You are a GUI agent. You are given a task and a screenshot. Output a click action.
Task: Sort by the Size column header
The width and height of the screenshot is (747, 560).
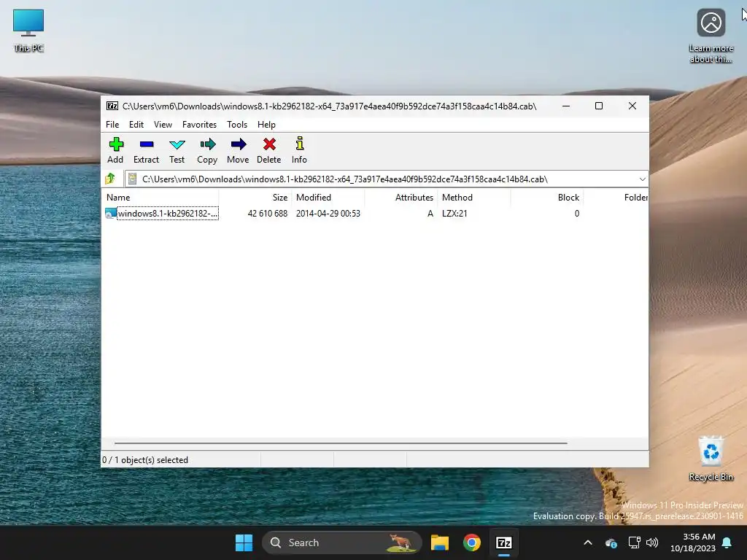coord(255,197)
